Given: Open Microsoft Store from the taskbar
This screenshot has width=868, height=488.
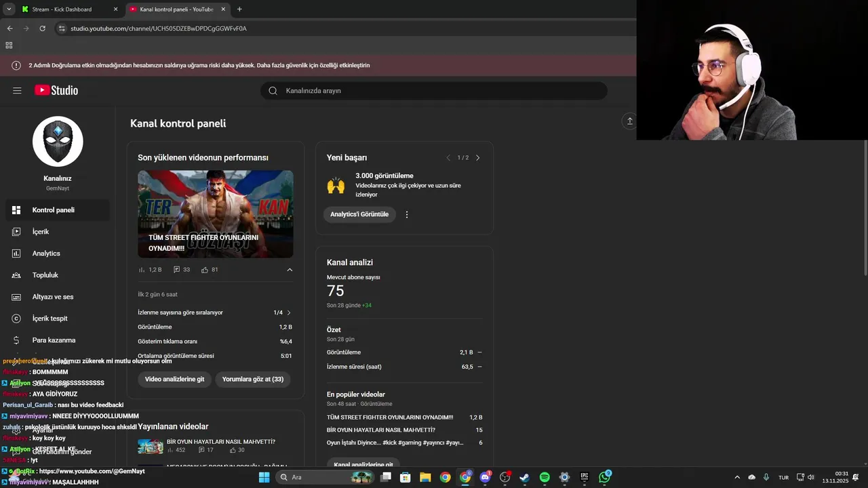Looking at the screenshot, I should (x=406, y=477).
